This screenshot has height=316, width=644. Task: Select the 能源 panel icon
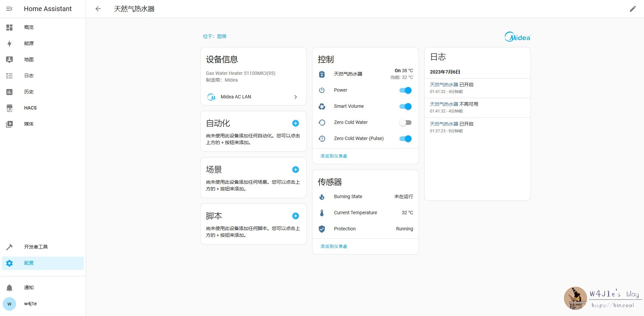(9, 43)
